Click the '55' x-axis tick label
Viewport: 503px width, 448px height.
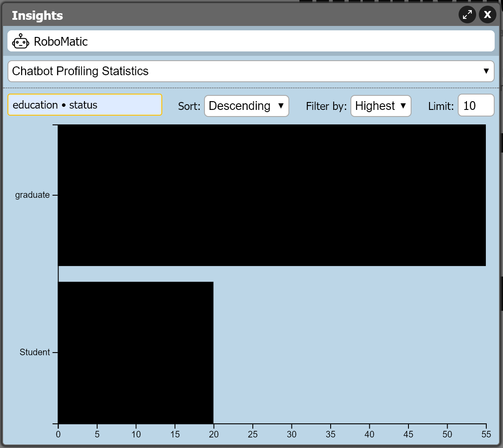[486, 434]
